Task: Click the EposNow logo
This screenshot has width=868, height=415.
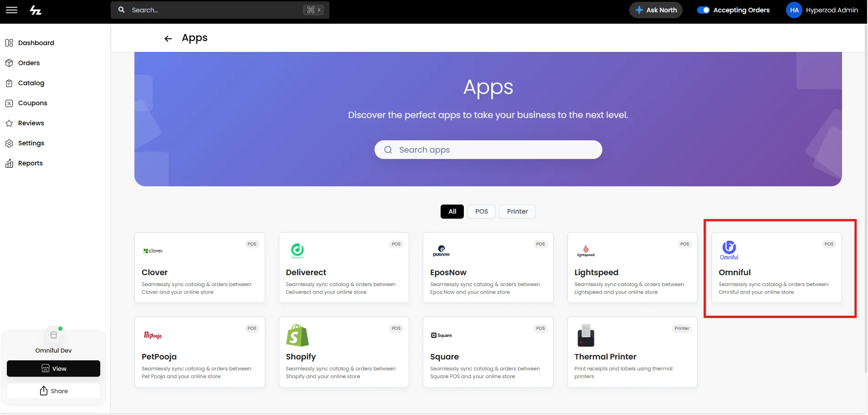Action: coord(442,251)
